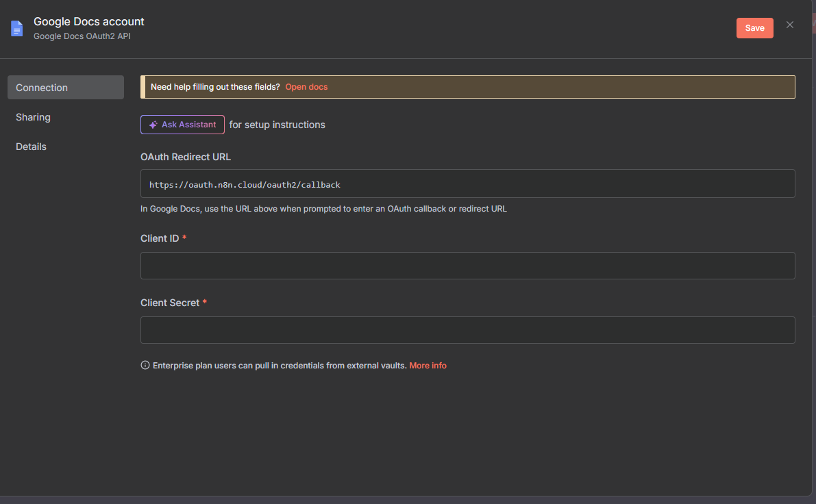Click the Client ID label

pyautogui.click(x=160, y=238)
